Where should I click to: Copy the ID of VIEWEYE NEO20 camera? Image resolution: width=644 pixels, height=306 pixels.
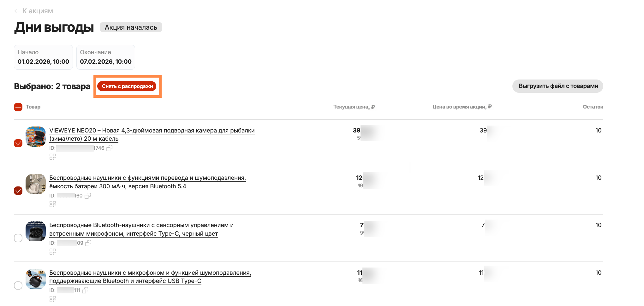[x=110, y=148]
